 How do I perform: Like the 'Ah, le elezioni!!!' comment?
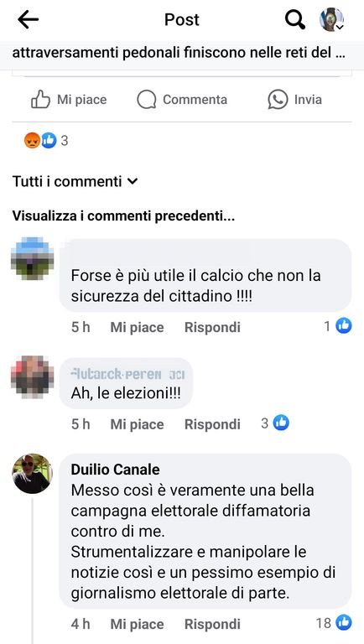(x=137, y=423)
